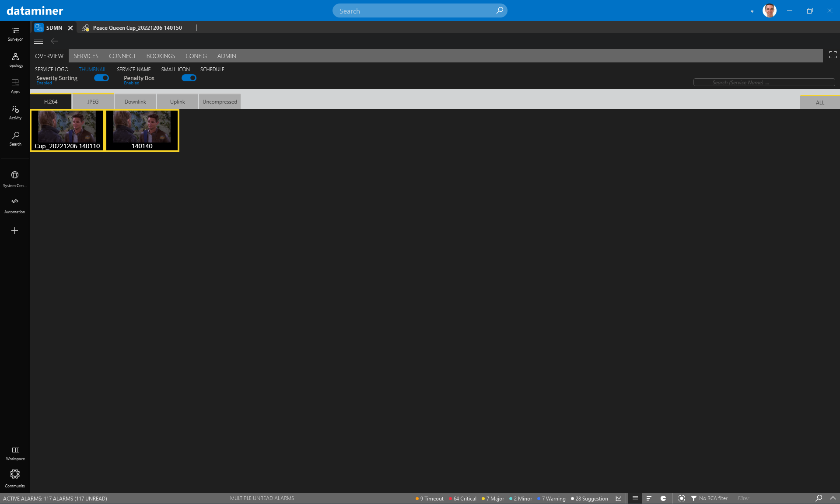Viewport: 840px width, 504px height.
Task: Open the user profile avatar
Action: tap(769, 10)
